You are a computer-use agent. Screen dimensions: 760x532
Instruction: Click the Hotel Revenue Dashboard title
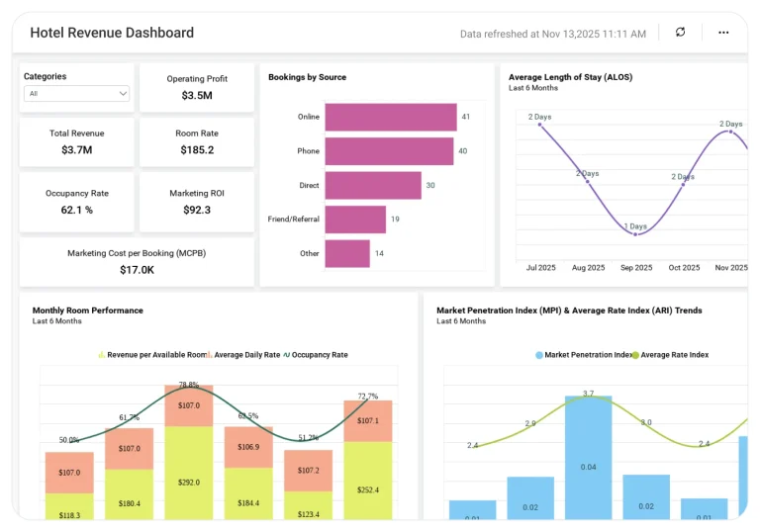tap(112, 33)
